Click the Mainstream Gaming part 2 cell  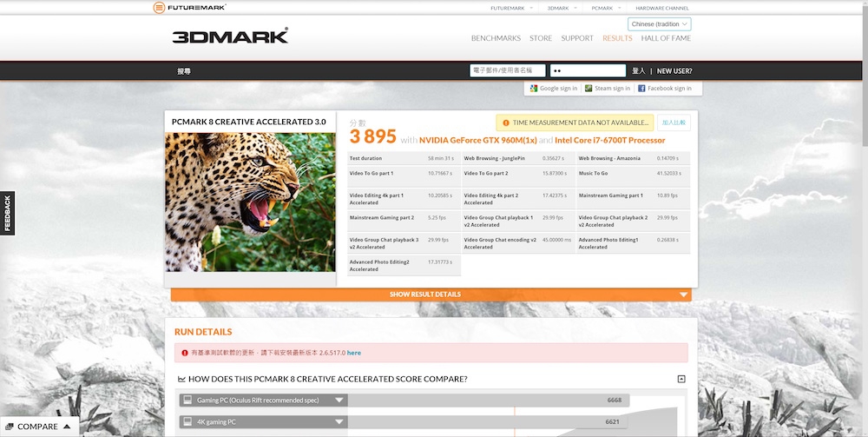coord(404,221)
